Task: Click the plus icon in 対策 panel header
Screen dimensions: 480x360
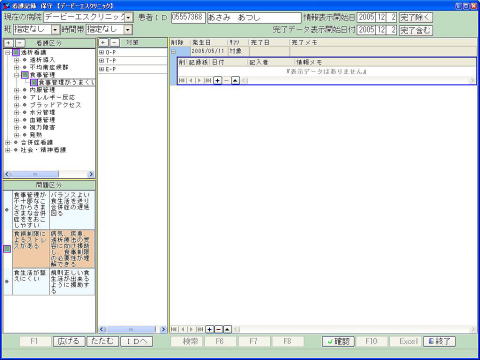Action: [103, 42]
